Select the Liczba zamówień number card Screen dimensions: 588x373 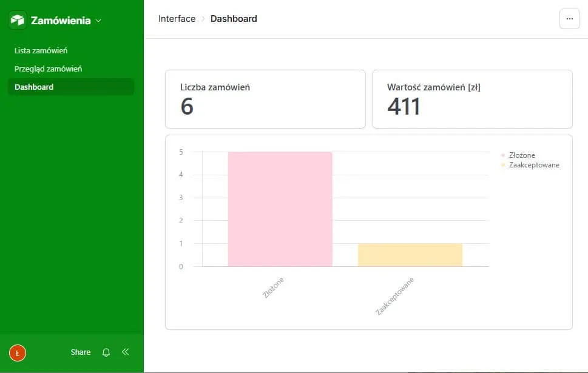265,99
